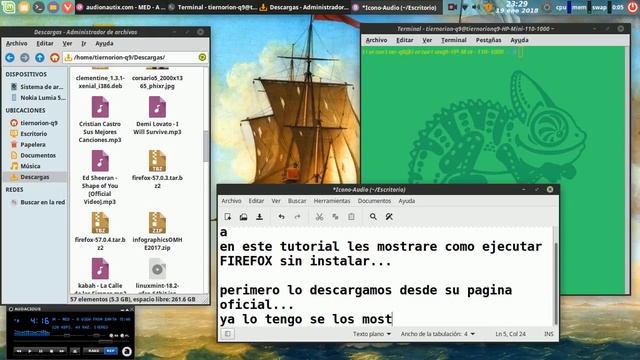Open Linux Mint menu in panel
The image size is (640, 360).
pos(8,7)
